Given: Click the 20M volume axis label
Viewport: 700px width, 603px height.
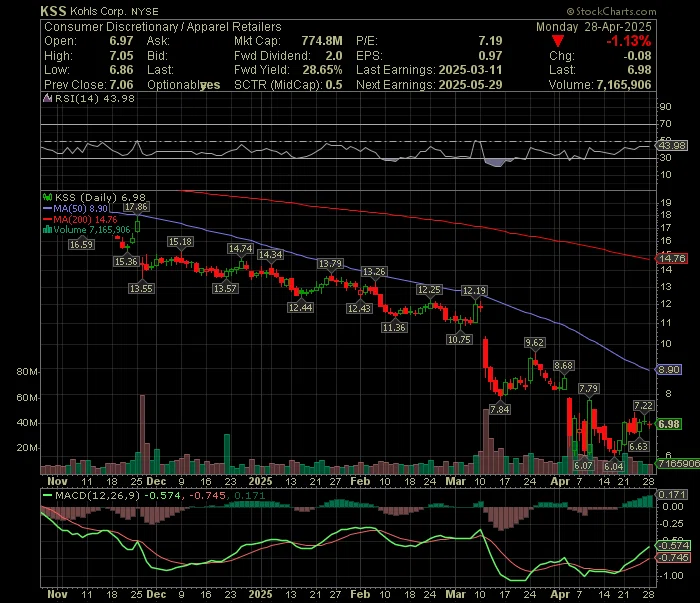Looking at the screenshot, I should coord(28,448).
